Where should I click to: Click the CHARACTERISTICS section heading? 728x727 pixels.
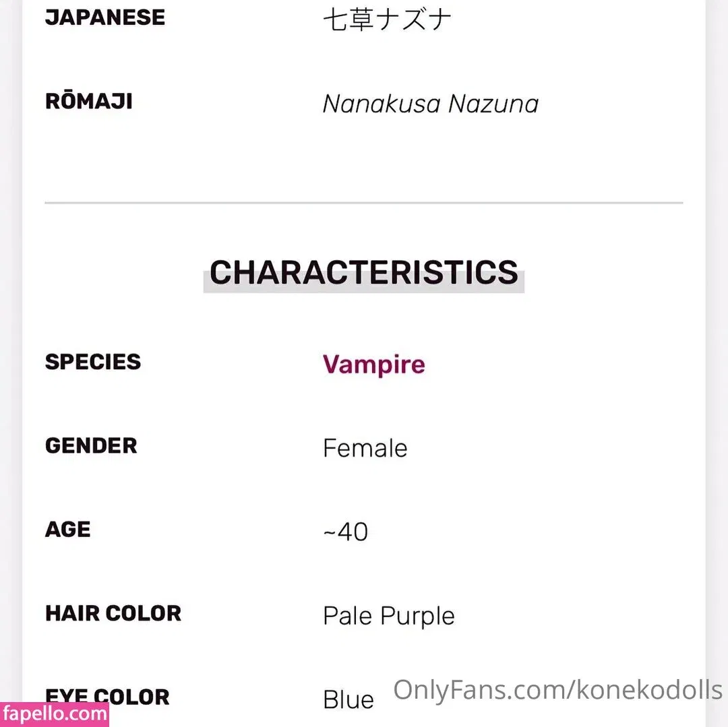363,273
